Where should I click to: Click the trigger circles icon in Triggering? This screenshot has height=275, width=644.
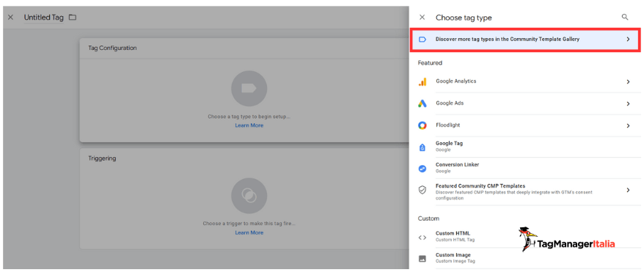pyautogui.click(x=249, y=195)
